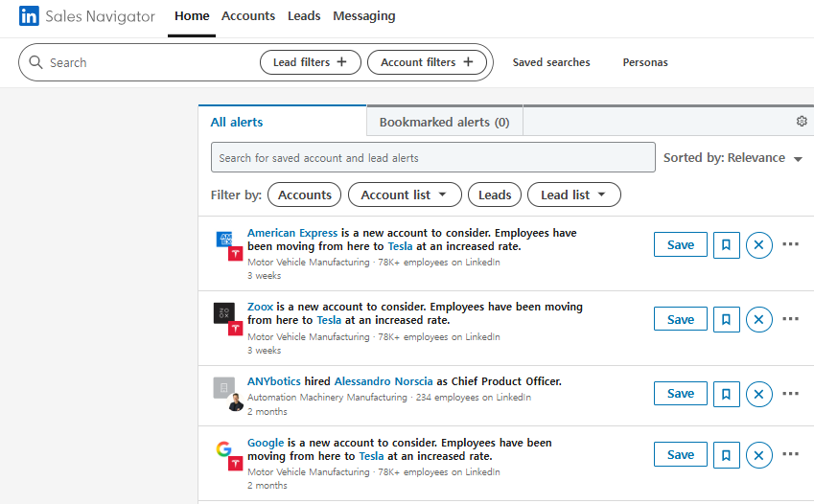This screenshot has height=504, width=814.
Task: Open more options for Google alert
Action: tap(790, 455)
